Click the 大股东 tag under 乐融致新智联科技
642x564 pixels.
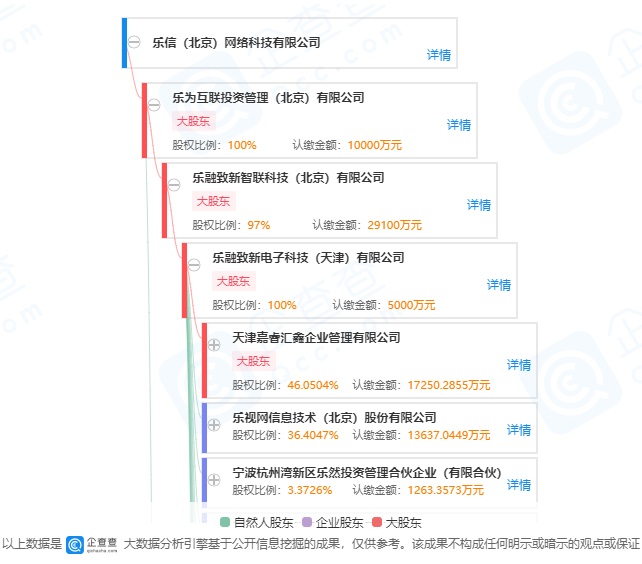click(214, 201)
